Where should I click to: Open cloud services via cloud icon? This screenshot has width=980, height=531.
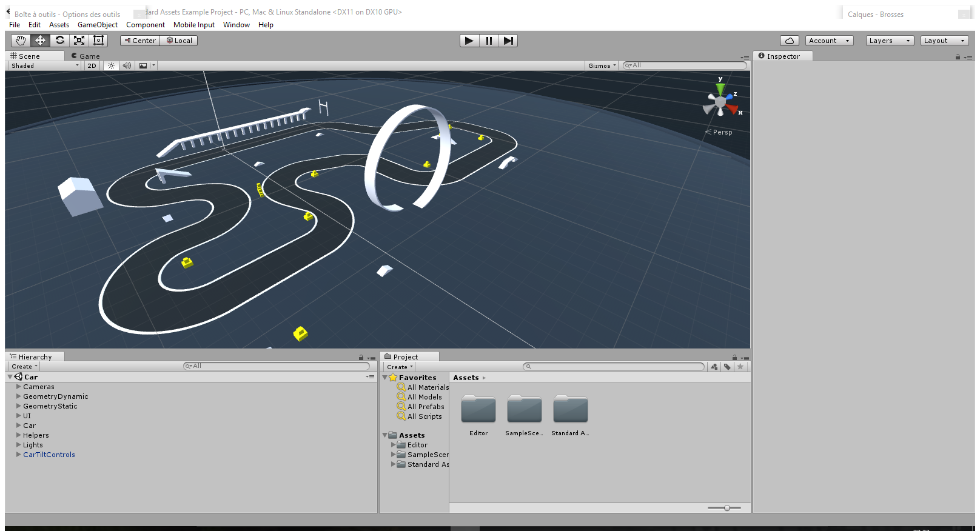click(789, 41)
